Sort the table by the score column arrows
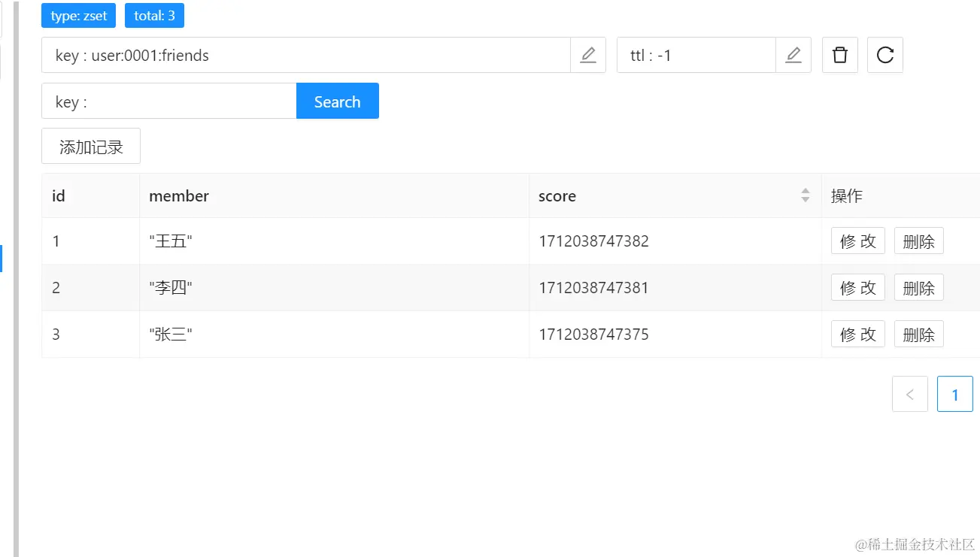Viewport: 980px width, 557px height. [806, 195]
